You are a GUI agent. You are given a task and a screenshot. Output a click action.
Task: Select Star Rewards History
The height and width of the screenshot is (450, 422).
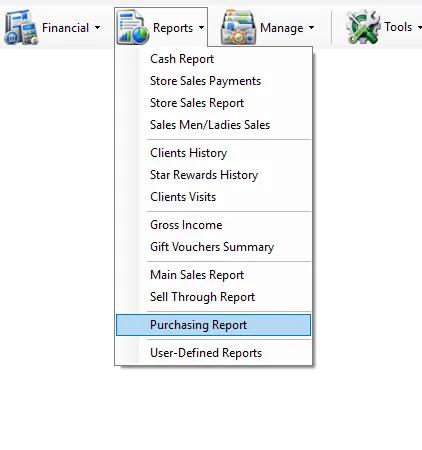(x=213, y=175)
